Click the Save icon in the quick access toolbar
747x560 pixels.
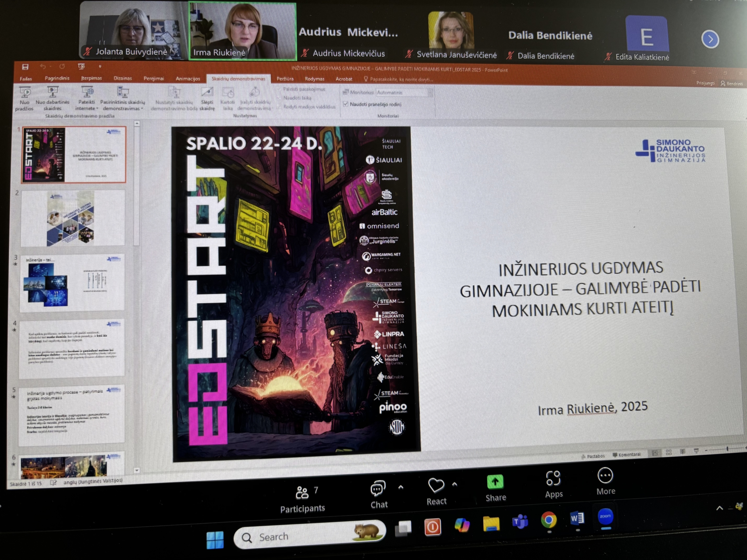pos(25,67)
